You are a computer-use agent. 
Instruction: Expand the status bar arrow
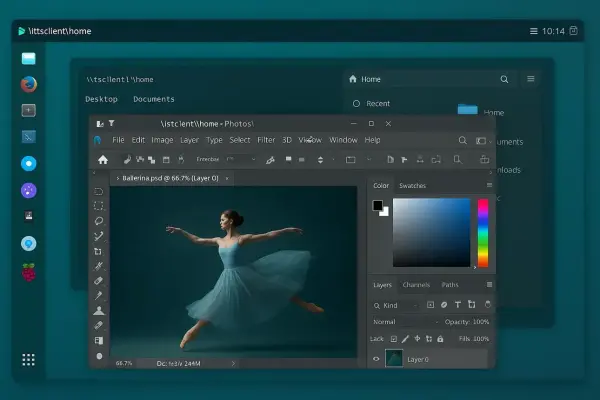[x=233, y=364]
